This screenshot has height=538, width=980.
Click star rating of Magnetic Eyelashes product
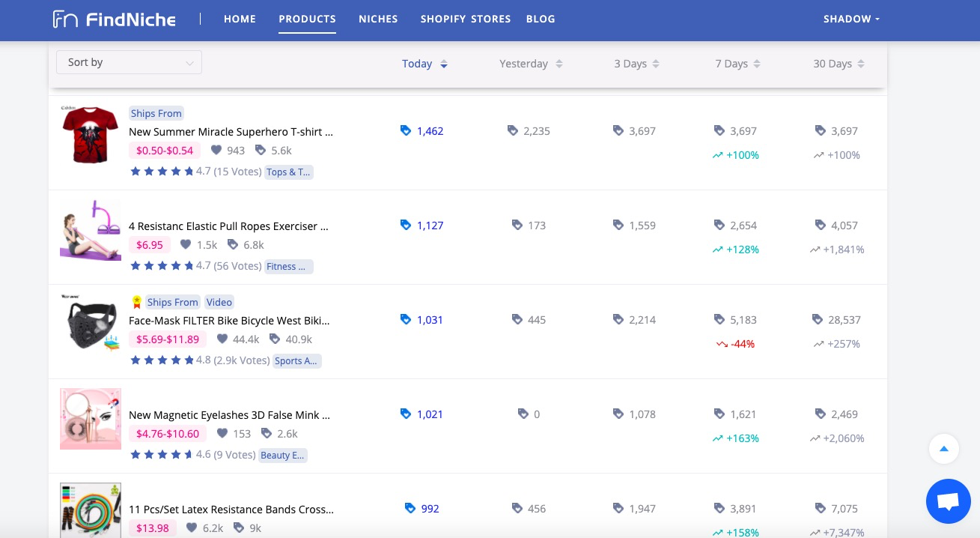pos(161,455)
